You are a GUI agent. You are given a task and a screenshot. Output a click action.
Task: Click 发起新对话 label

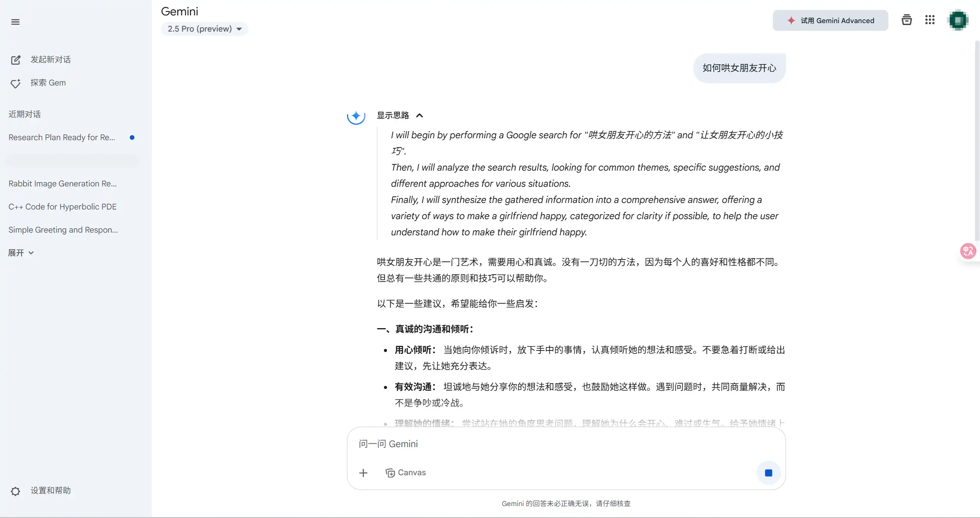pos(50,60)
